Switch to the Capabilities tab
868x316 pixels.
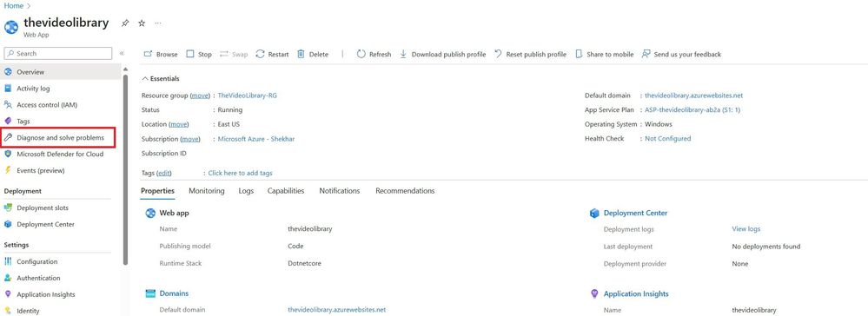point(286,191)
